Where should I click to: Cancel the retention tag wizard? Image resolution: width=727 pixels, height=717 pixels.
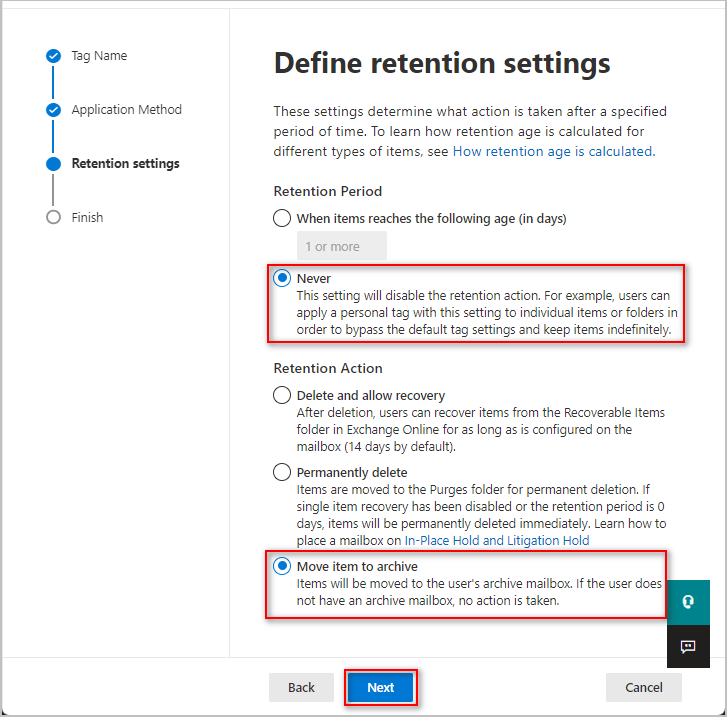[644, 687]
